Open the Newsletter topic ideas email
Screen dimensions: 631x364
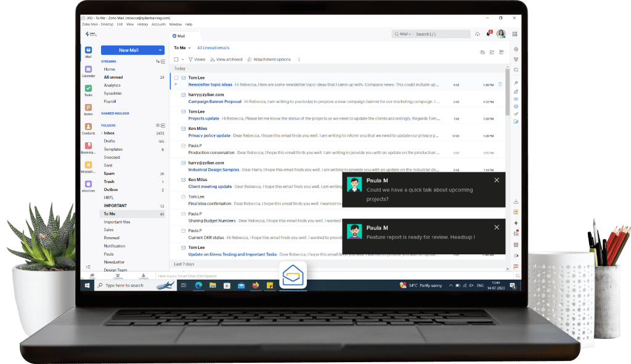point(210,83)
